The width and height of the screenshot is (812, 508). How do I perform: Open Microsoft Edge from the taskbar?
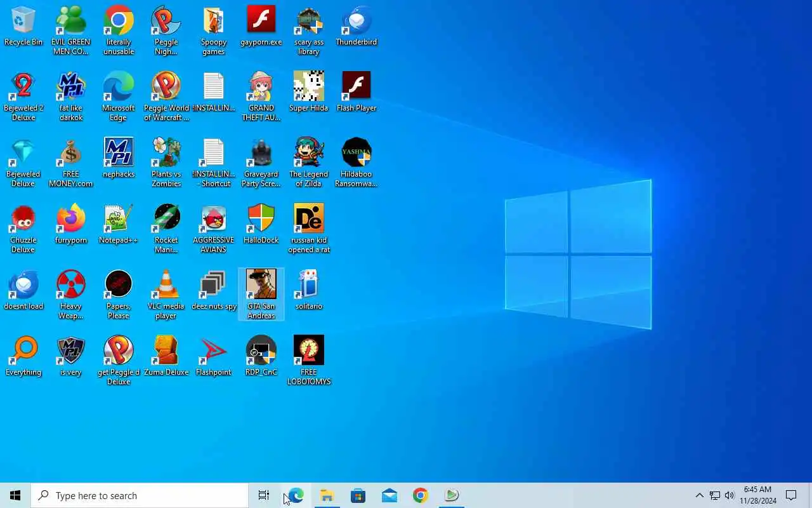[x=296, y=495]
